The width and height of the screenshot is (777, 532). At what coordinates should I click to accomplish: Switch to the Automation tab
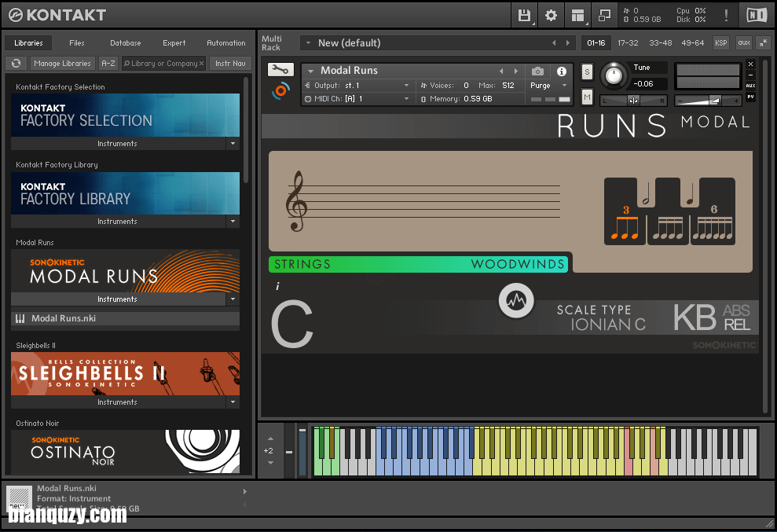pyautogui.click(x=226, y=43)
